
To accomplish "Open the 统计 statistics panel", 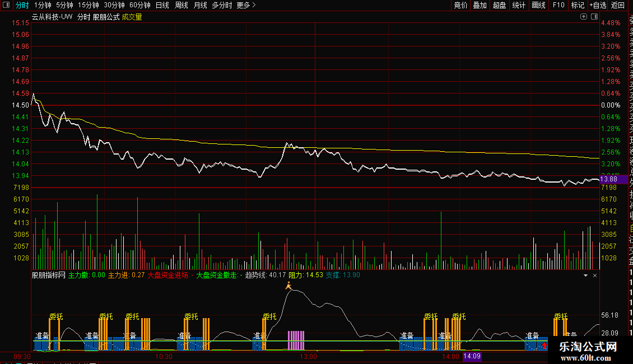I will pos(519,5).
